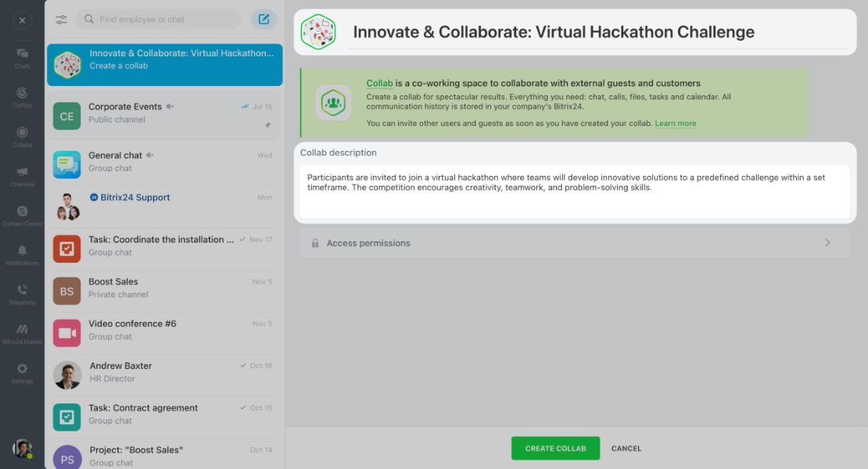Open messenger Settings gear icon
Screen dimensions: 868x469
[22, 373]
